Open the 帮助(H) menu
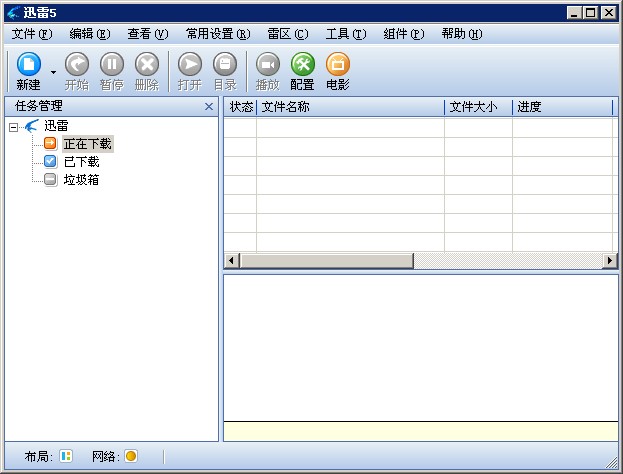This screenshot has width=623, height=474. tap(462, 34)
